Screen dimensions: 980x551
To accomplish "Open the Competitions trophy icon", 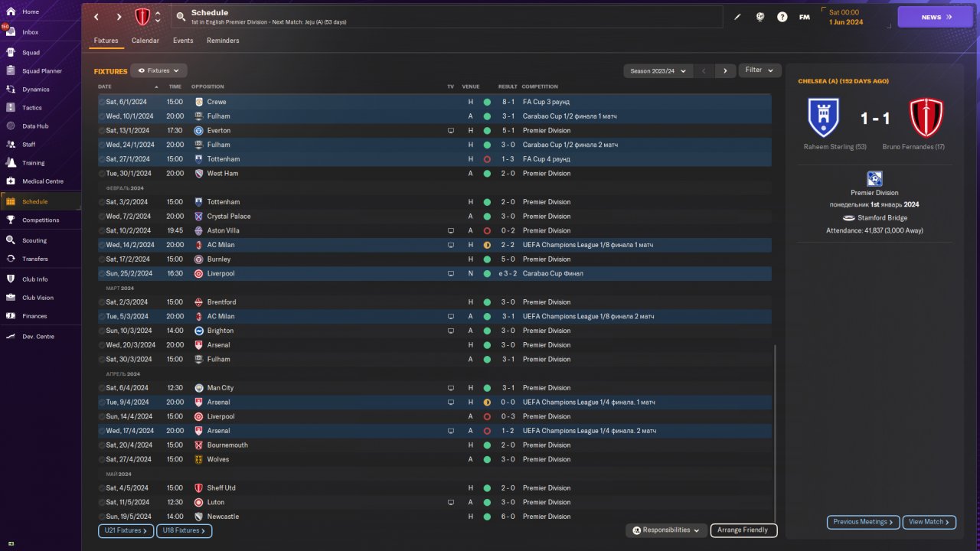I will 11,220.
